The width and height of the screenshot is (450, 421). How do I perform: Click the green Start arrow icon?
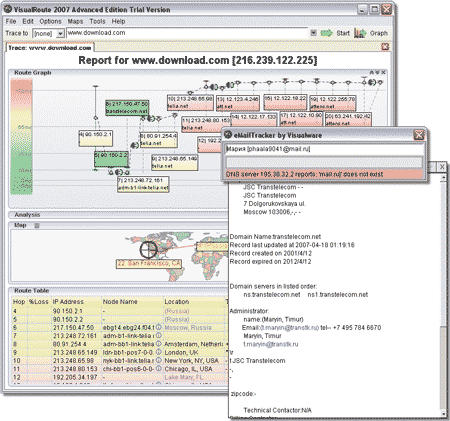click(326, 33)
